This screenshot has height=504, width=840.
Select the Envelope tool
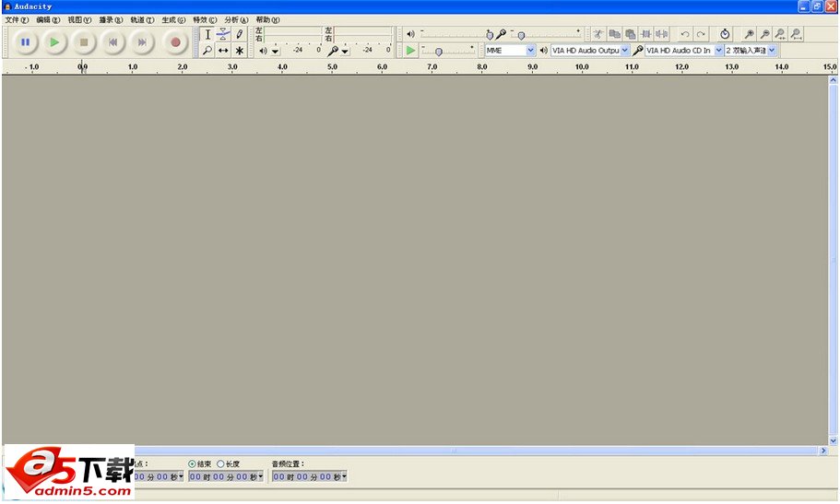pos(223,34)
